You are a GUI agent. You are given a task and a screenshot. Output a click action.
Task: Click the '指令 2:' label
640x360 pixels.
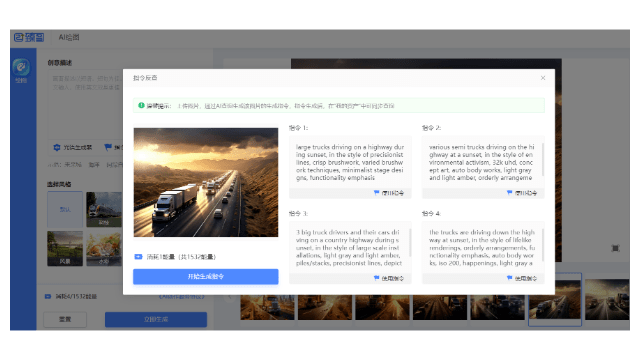[431, 128]
